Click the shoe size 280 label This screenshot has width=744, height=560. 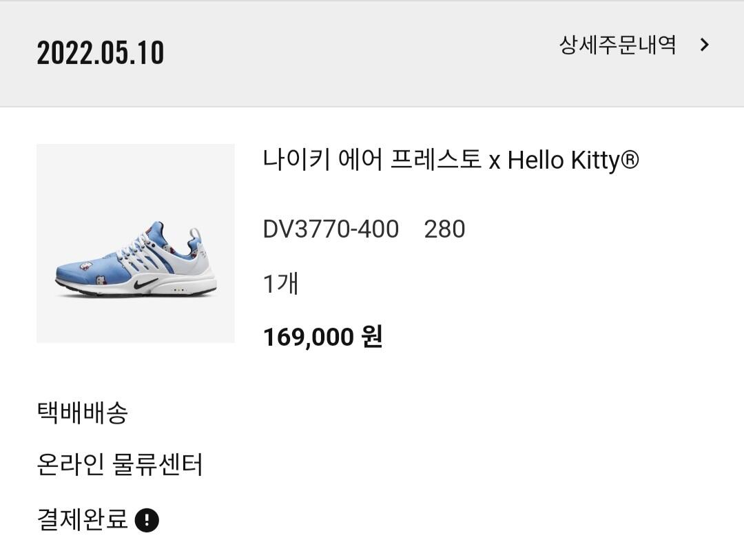click(x=444, y=229)
